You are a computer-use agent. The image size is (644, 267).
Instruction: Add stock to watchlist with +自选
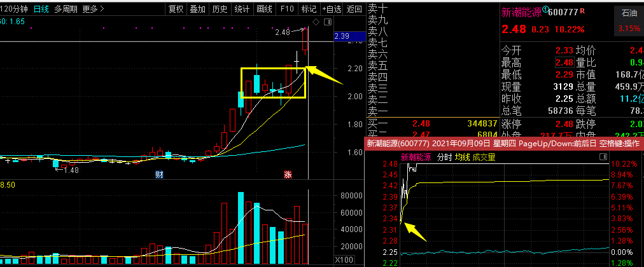pyautogui.click(x=332, y=9)
